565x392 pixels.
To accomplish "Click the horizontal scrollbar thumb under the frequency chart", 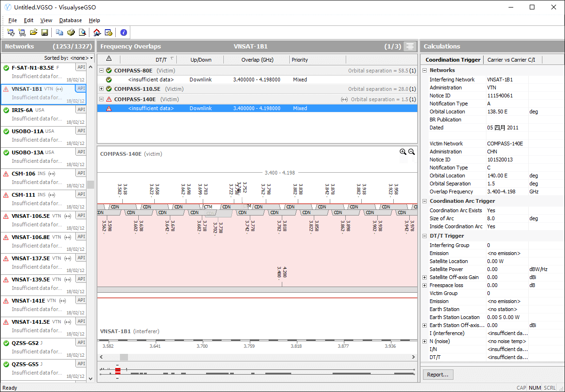I will 123,357.
